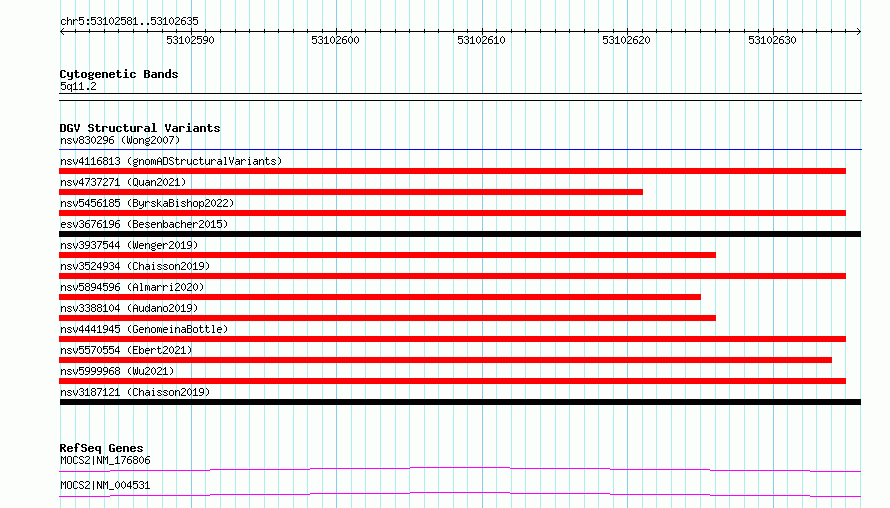Click the nsv5456185 (ByrskaBishop2022) label
The image size is (890, 508).
(147, 203)
